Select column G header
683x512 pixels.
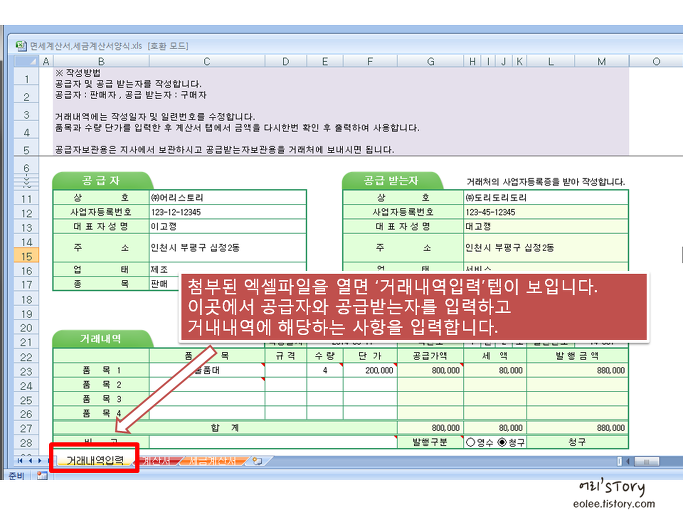click(430, 61)
